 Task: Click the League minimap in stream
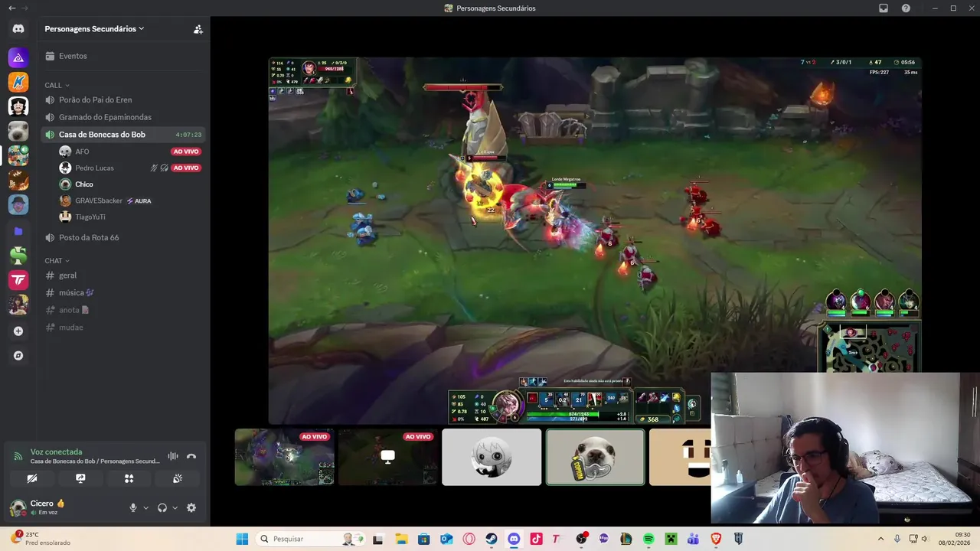(870, 348)
